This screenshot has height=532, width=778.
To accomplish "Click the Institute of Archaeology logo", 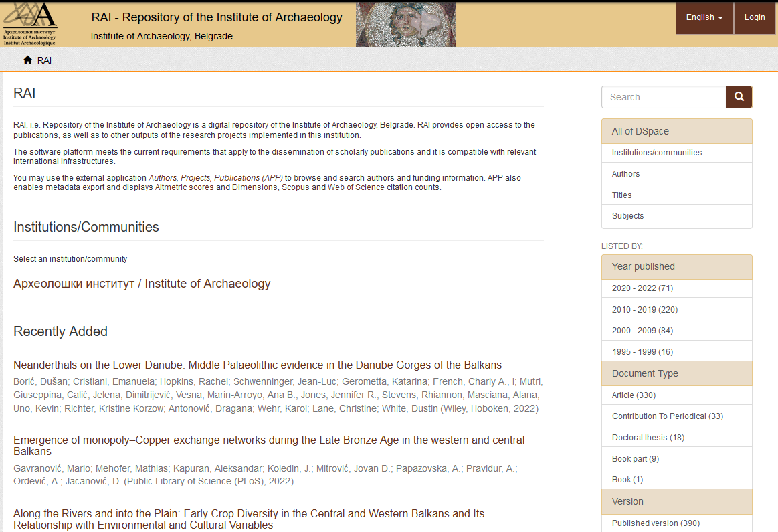I will (x=30, y=23).
